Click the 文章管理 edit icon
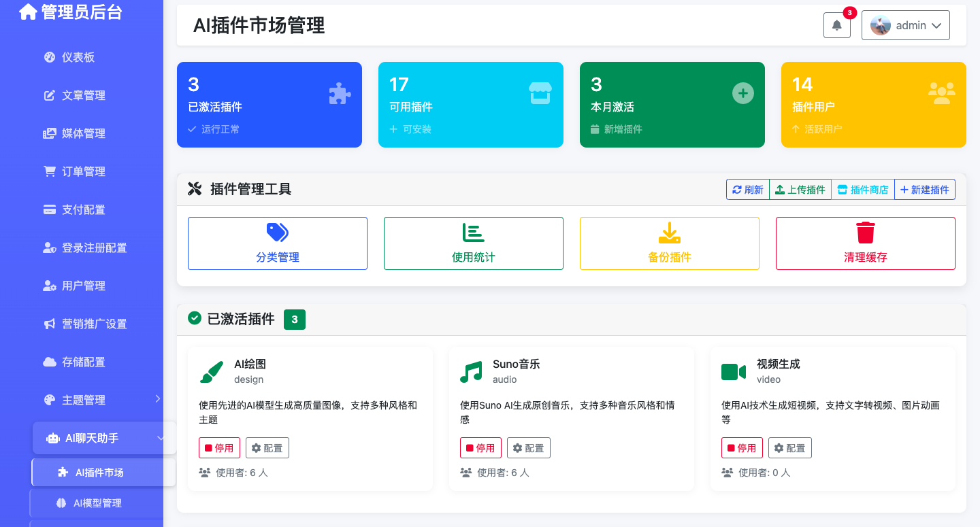The width and height of the screenshot is (980, 527). coord(49,95)
